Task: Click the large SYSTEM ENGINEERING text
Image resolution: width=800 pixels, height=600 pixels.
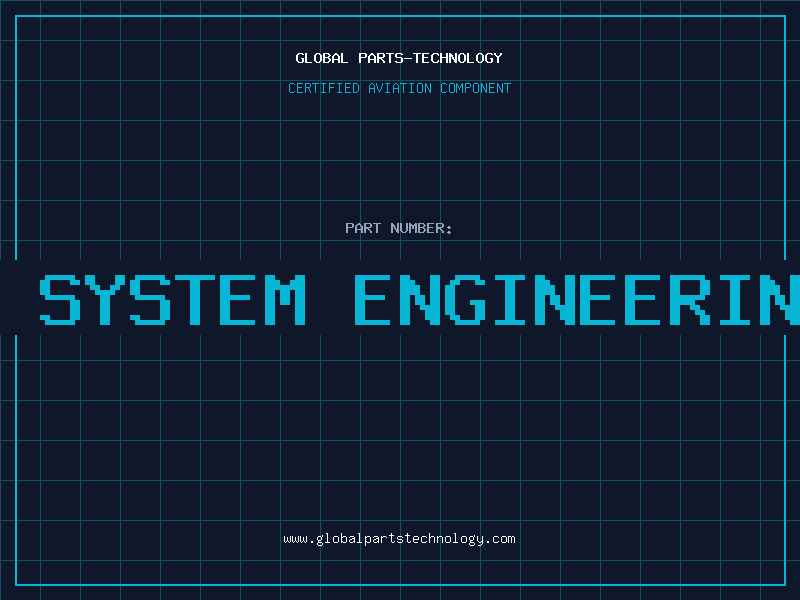Action: click(419, 300)
